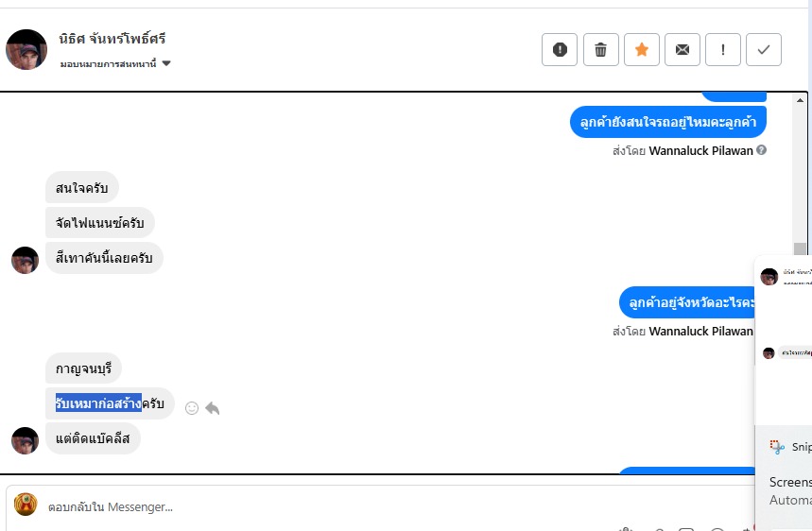Click the chat scrollbar thumb
812x531 pixels.
tap(801, 250)
